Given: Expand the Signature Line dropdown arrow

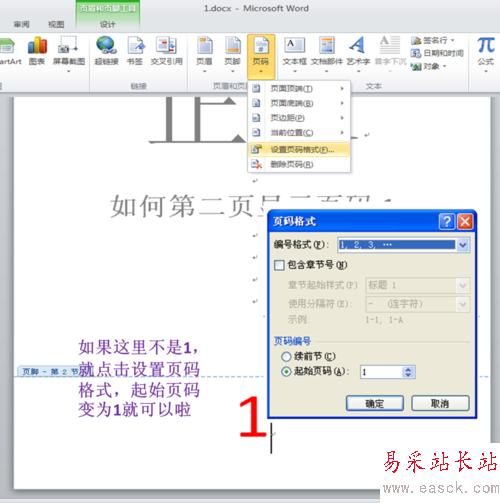Looking at the screenshot, I should (x=453, y=41).
